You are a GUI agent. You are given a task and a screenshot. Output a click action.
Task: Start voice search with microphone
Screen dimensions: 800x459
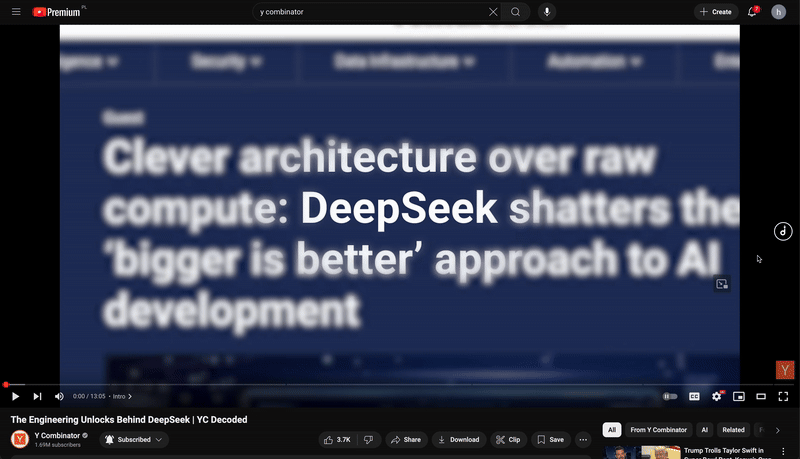547,12
